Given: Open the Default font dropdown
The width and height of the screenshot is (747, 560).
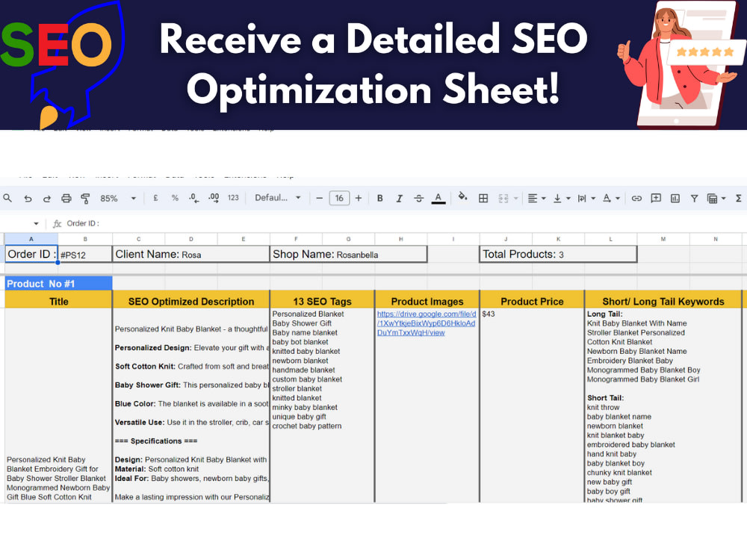Looking at the screenshot, I should point(278,198).
